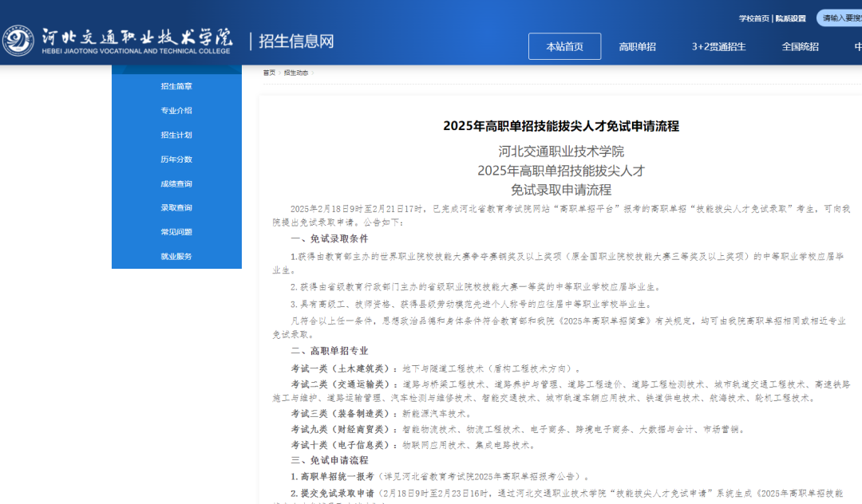The height and width of the screenshot is (504, 862).
Task: Open the search input box
Action: (842, 18)
